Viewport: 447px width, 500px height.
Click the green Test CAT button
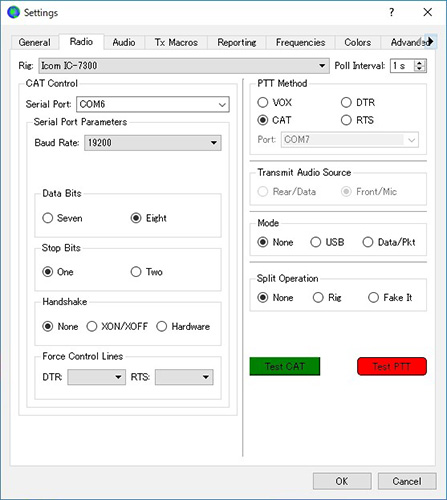pyautogui.click(x=285, y=366)
